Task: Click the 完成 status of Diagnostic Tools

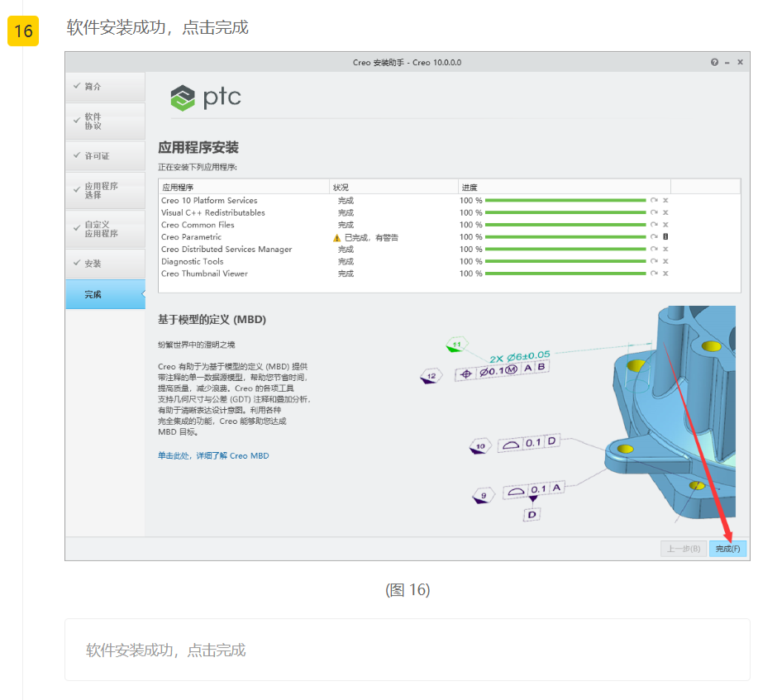Action: [x=346, y=261]
